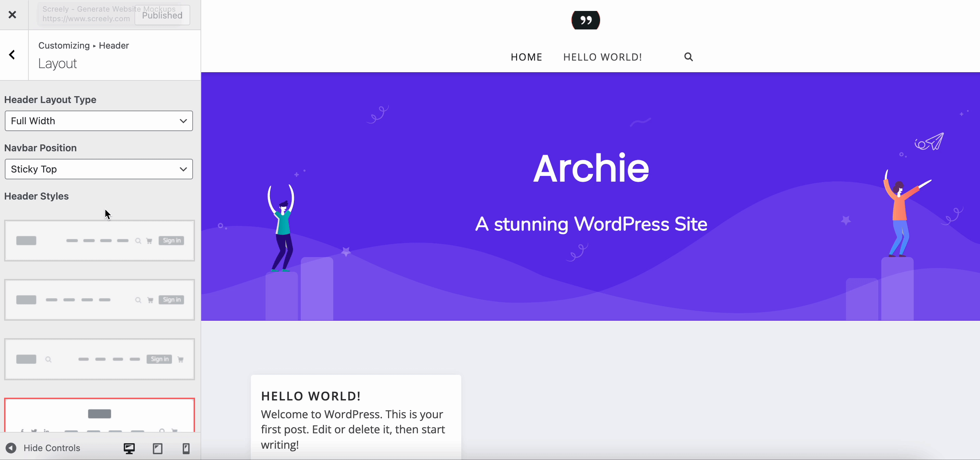
Task: Click the search icon in navbar
Action: point(689,57)
